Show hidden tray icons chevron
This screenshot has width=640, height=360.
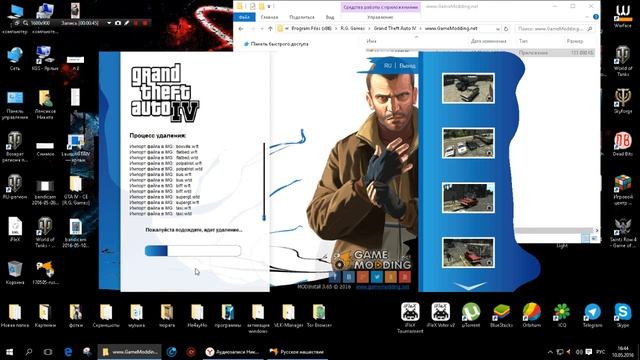[550, 352]
